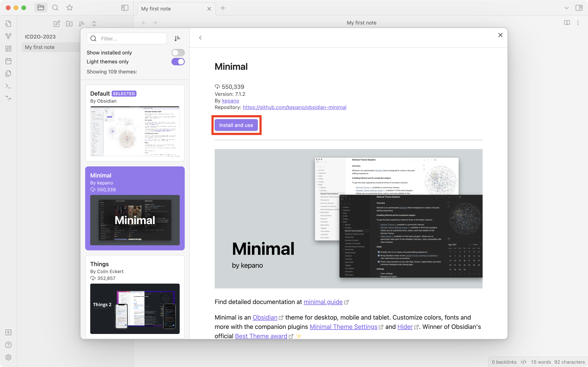Toggle the reading view icon

pyautogui.click(x=567, y=22)
